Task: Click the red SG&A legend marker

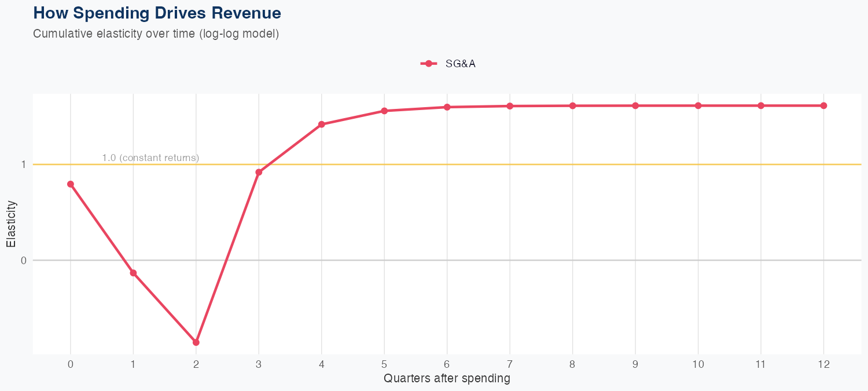Action: coord(428,64)
